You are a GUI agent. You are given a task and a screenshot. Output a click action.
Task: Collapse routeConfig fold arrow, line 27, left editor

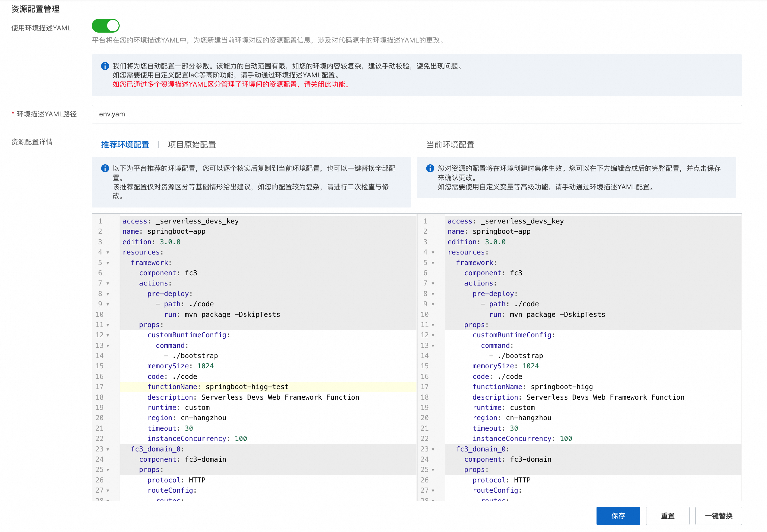pos(108,491)
